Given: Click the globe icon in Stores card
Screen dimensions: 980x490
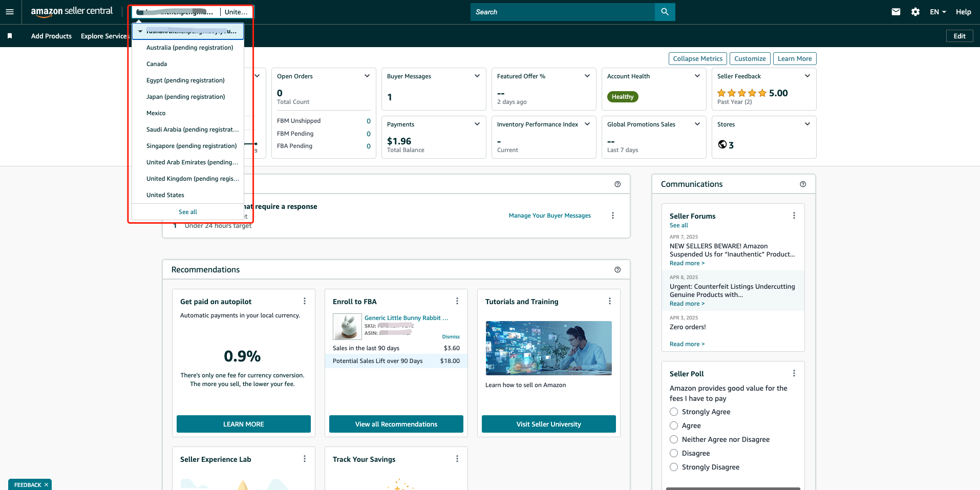Looking at the screenshot, I should click(722, 144).
